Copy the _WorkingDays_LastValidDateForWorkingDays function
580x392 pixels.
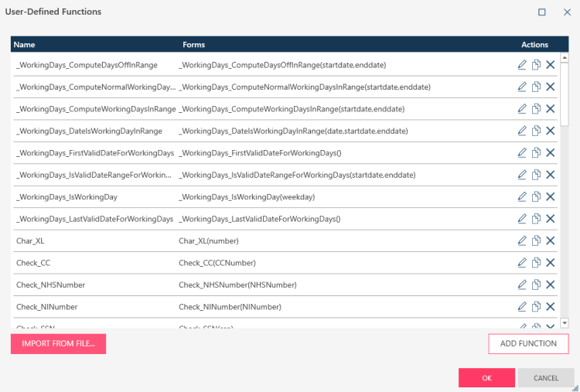point(536,219)
